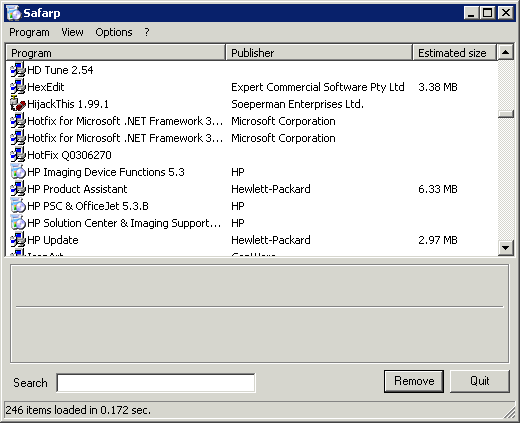Image resolution: width=520 pixels, height=423 pixels.
Task: Open the View menu
Action: coord(72,32)
